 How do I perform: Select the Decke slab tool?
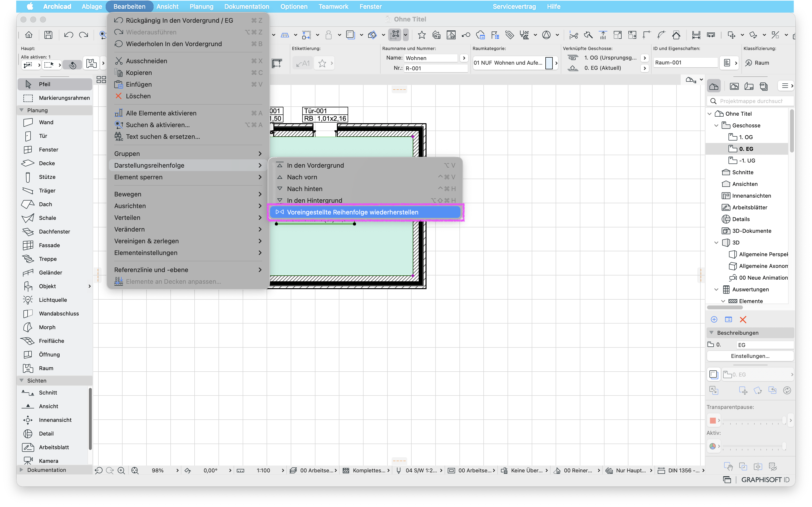pyautogui.click(x=55, y=163)
